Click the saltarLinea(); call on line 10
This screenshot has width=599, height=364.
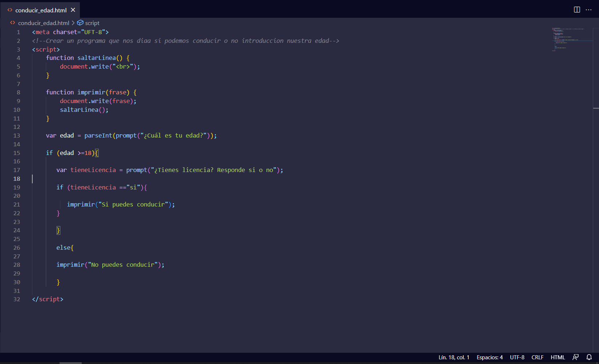click(84, 110)
